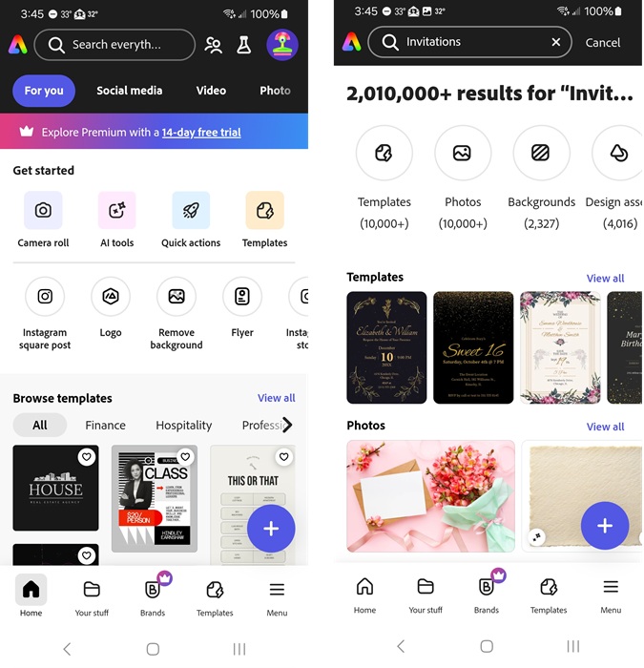
Task: Choose the Flyer icon
Action: tap(242, 297)
